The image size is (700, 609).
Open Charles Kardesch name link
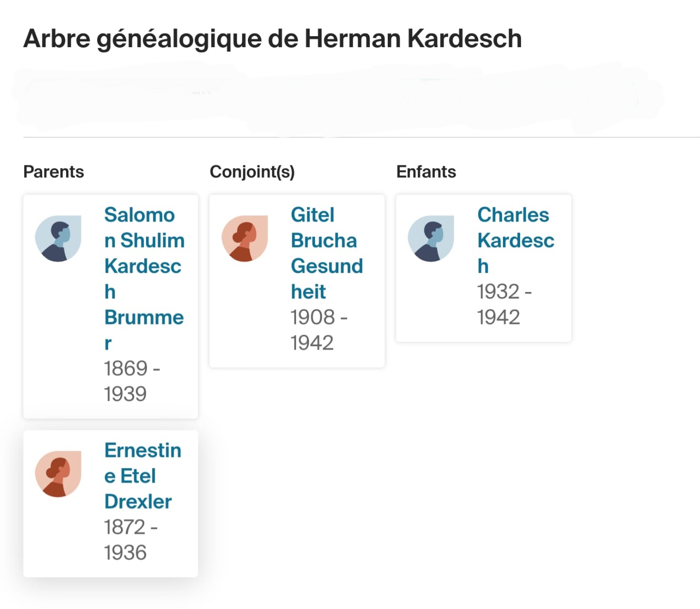pos(516,240)
